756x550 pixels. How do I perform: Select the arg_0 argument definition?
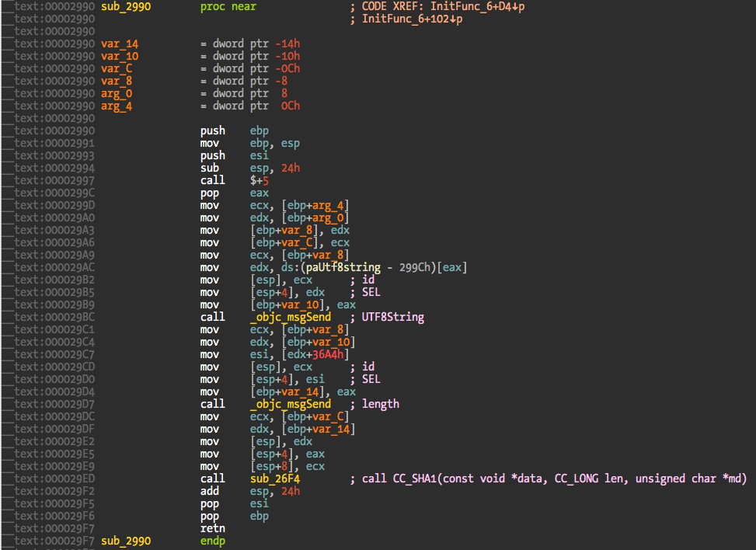pyautogui.click(x=117, y=93)
